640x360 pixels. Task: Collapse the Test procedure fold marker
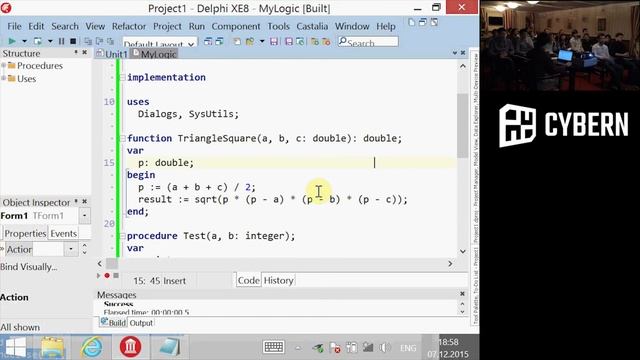click(122, 236)
